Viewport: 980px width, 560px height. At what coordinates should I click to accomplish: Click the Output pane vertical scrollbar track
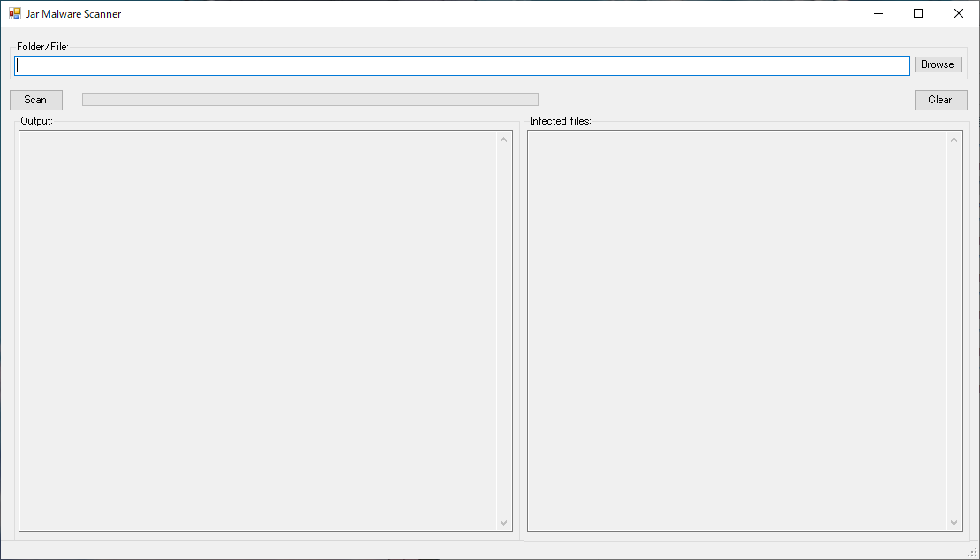click(504, 330)
